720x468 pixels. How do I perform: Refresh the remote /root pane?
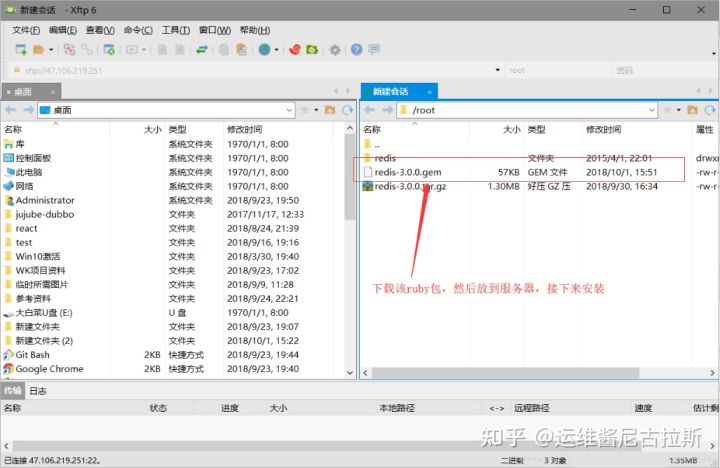click(710, 110)
